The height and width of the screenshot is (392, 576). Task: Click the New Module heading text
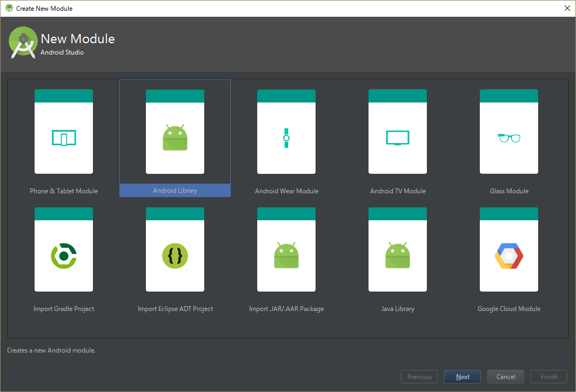77,38
